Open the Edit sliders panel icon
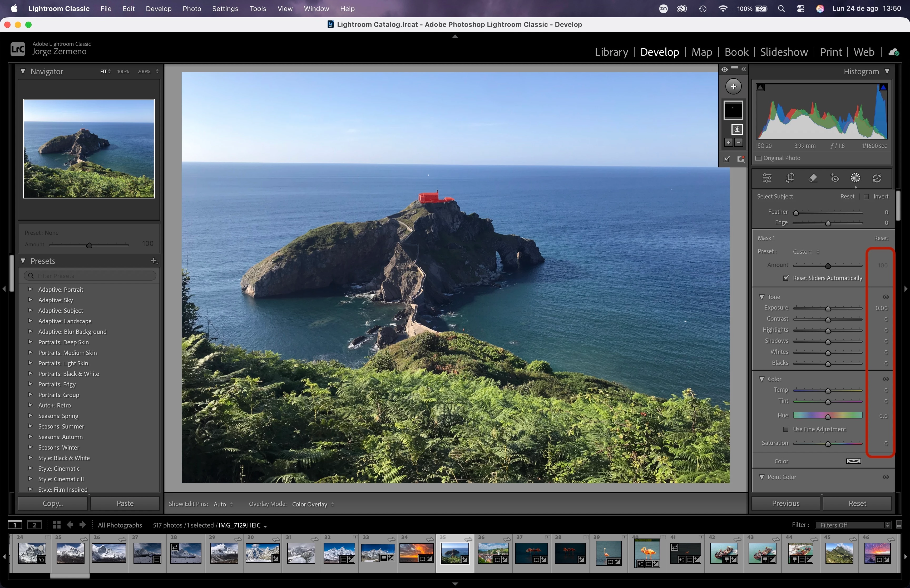This screenshot has height=588, width=910. point(767,178)
